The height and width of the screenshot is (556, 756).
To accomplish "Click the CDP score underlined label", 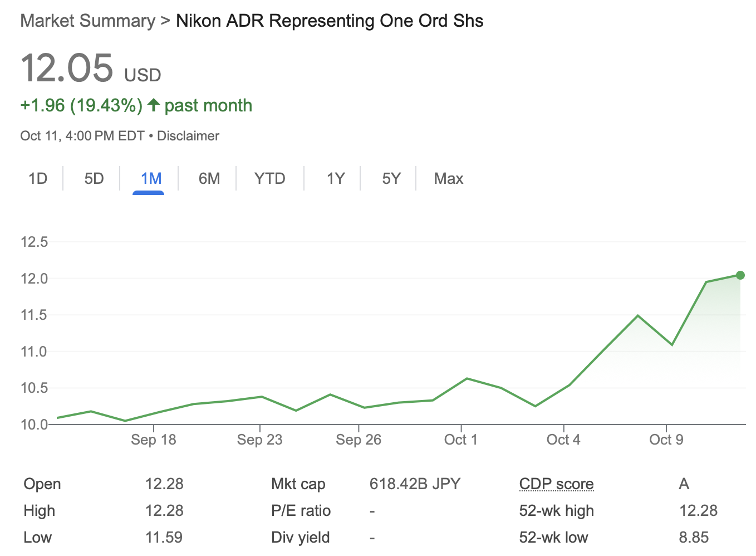I will tap(556, 484).
